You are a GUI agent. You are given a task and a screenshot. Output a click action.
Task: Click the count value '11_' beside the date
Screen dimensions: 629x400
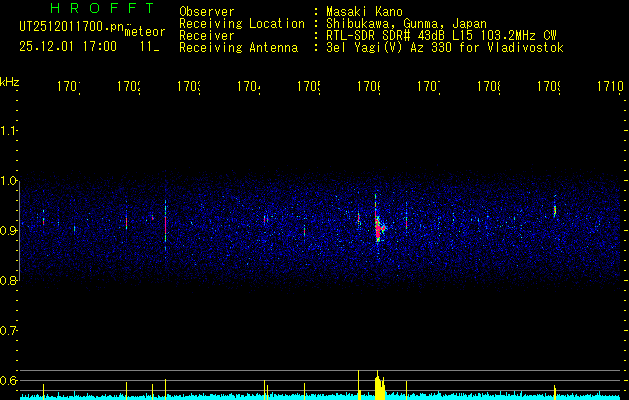150,47
